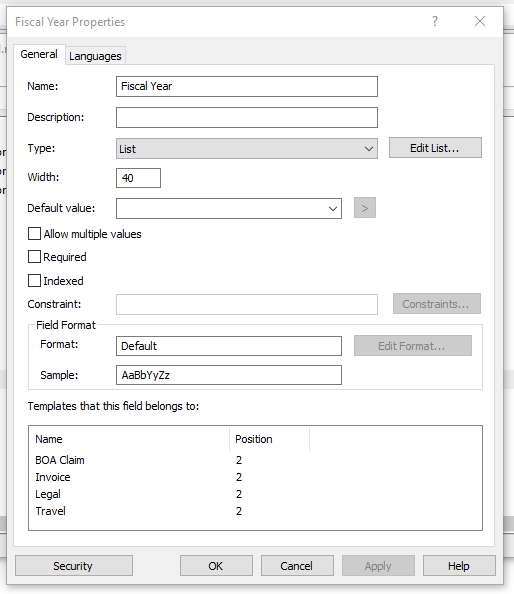514x594 pixels.
Task: Check the Required checkbox
Action: pos(34,257)
